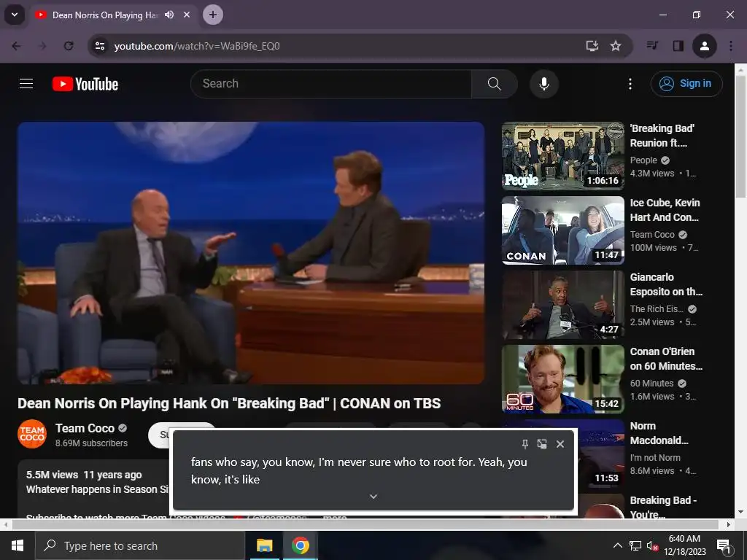Click the scroll right arrow of horizontal scrollbar
Screen dimensions: 747x560
tap(729, 524)
